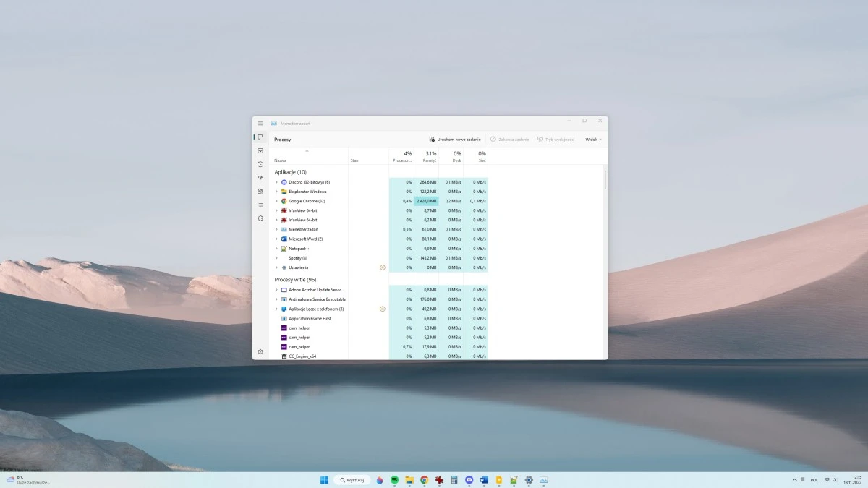This screenshot has height=488, width=868.
Task: Launch Spotify from the taskbar
Action: coord(395,479)
